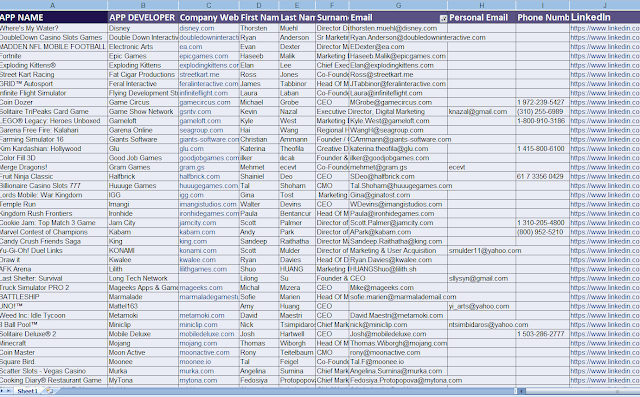Open the LinkedIn link in the Fortnite row
The image size is (640, 397).
coord(605,56)
